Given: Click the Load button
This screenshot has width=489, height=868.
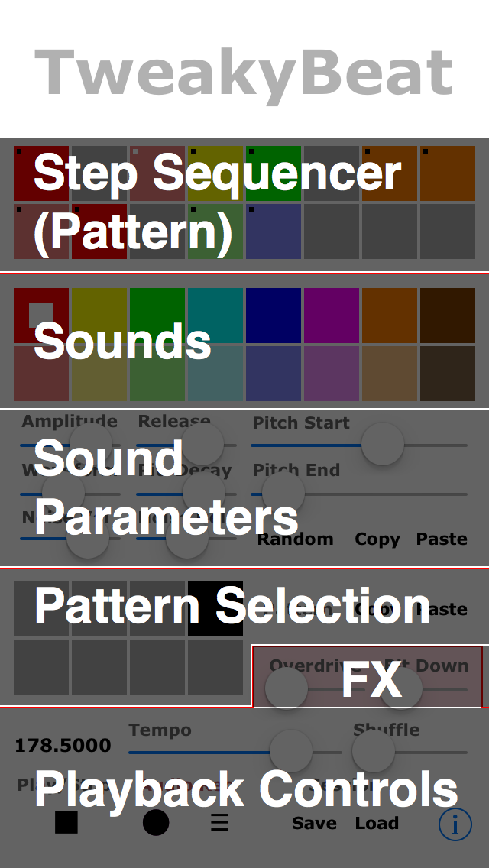Looking at the screenshot, I should [x=377, y=823].
